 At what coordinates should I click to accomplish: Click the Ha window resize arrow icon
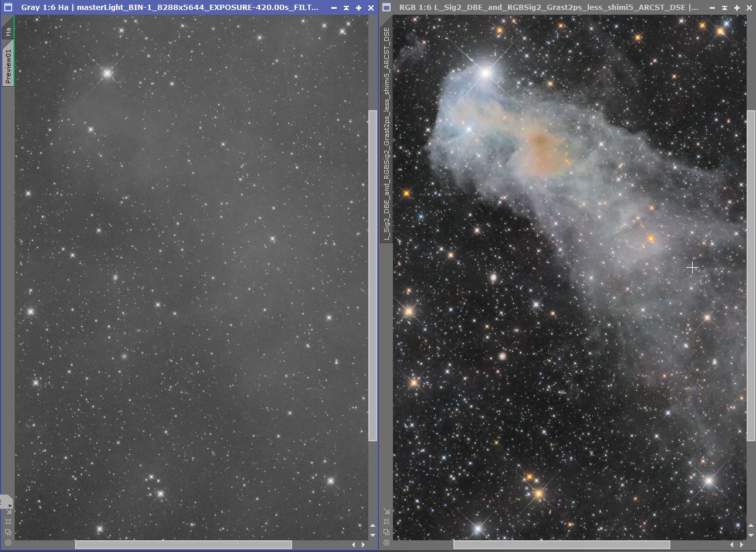pos(8,511)
